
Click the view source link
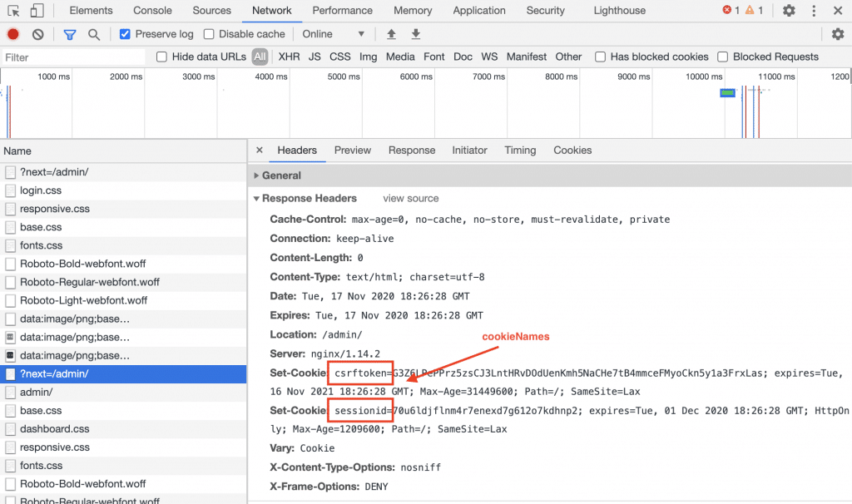pyautogui.click(x=411, y=198)
